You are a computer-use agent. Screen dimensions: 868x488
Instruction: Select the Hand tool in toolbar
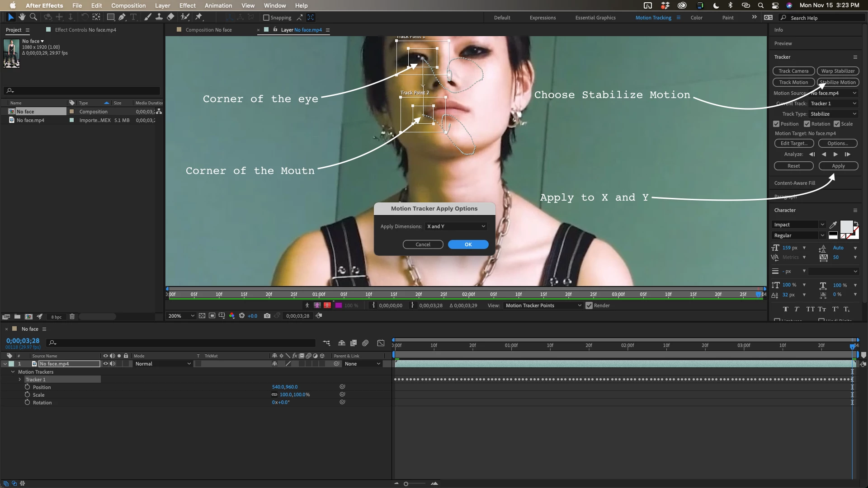point(22,17)
